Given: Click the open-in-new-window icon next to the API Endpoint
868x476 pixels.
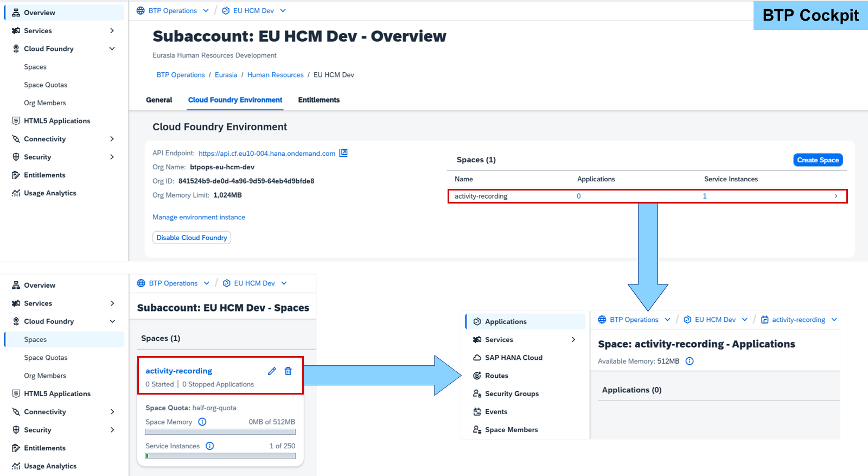Looking at the screenshot, I should tap(343, 153).
